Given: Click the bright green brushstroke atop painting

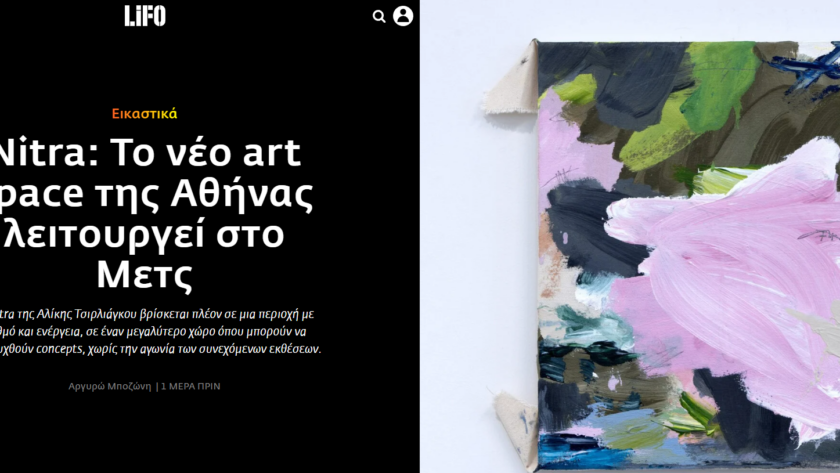Looking at the screenshot, I should (x=721, y=86).
